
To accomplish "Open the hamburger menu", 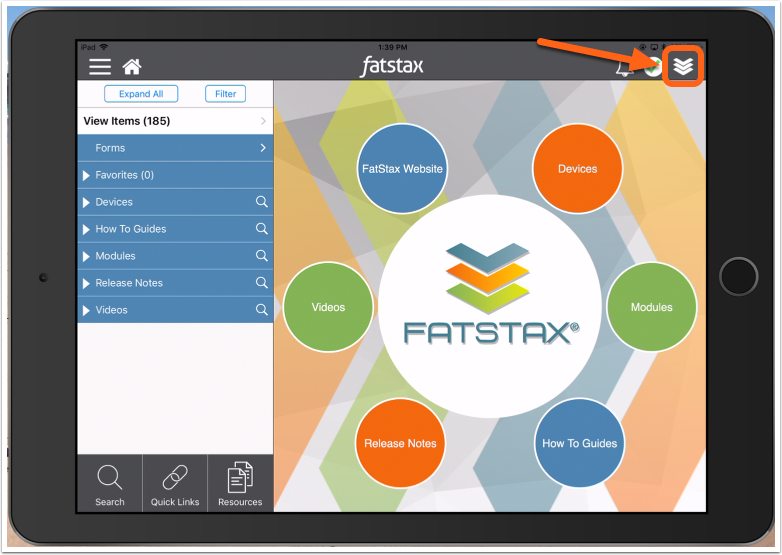I will point(100,66).
